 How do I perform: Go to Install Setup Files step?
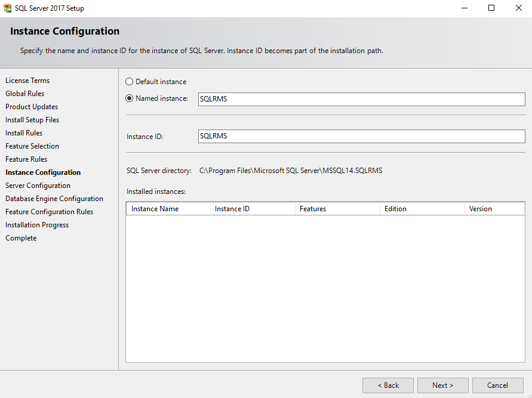coord(32,120)
